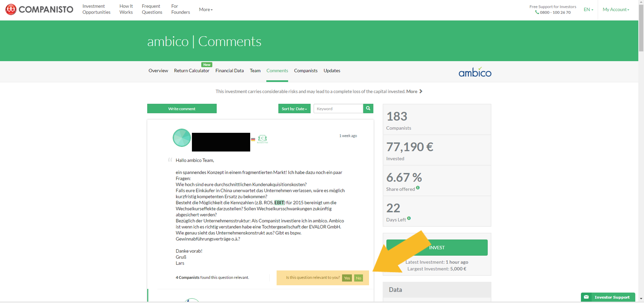The height and width of the screenshot is (303, 644).
Task: Click the green INVEST button
Action: pos(437,248)
